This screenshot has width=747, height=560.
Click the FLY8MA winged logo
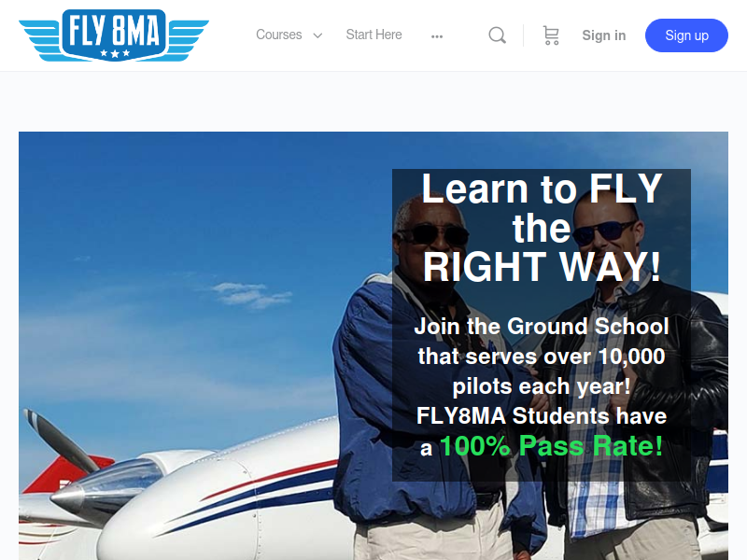(114, 35)
